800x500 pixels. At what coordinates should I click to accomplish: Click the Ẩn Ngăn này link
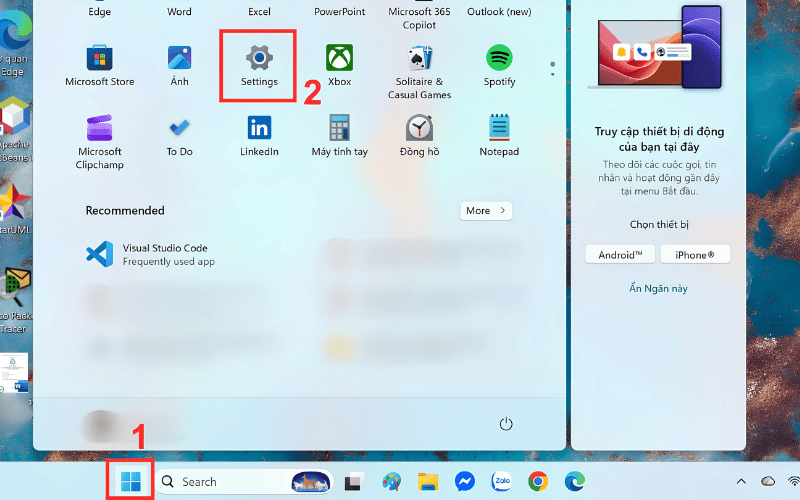[x=658, y=288]
